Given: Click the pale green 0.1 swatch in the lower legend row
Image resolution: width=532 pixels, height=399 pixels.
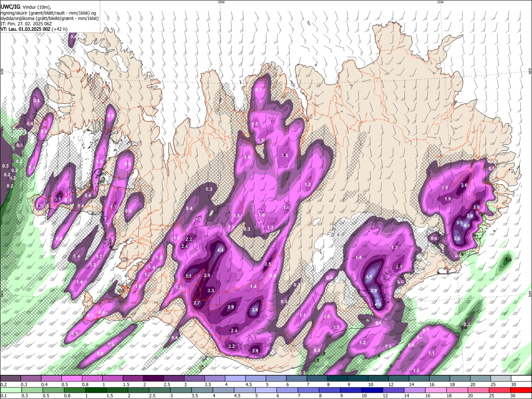Looking at the screenshot, I should (x=10, y=390).
